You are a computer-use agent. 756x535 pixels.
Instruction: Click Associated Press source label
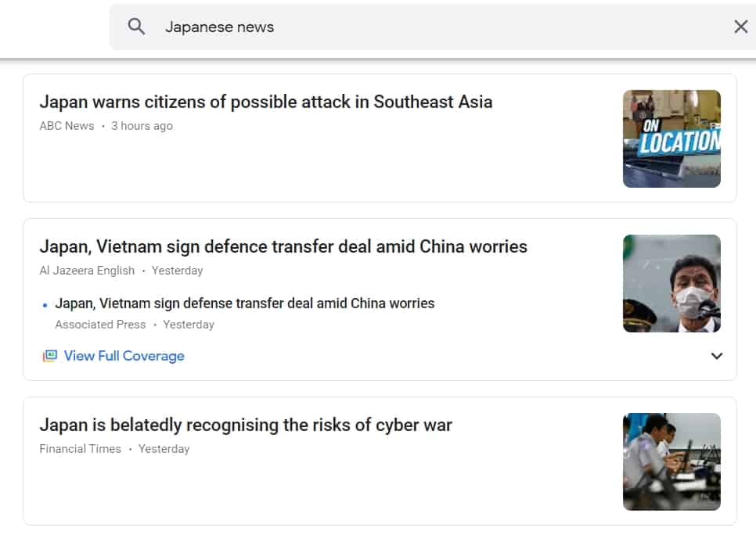click(100, 325)
